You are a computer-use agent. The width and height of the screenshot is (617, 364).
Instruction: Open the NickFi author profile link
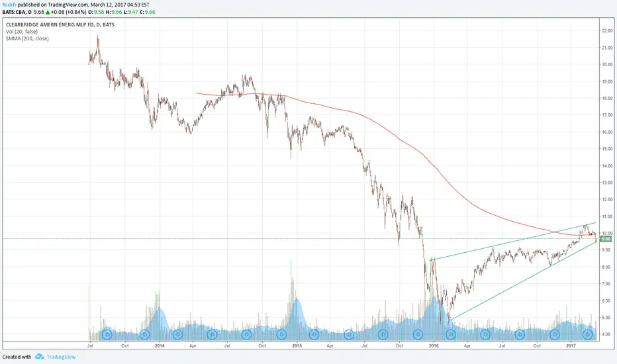(x=9, y=5)
